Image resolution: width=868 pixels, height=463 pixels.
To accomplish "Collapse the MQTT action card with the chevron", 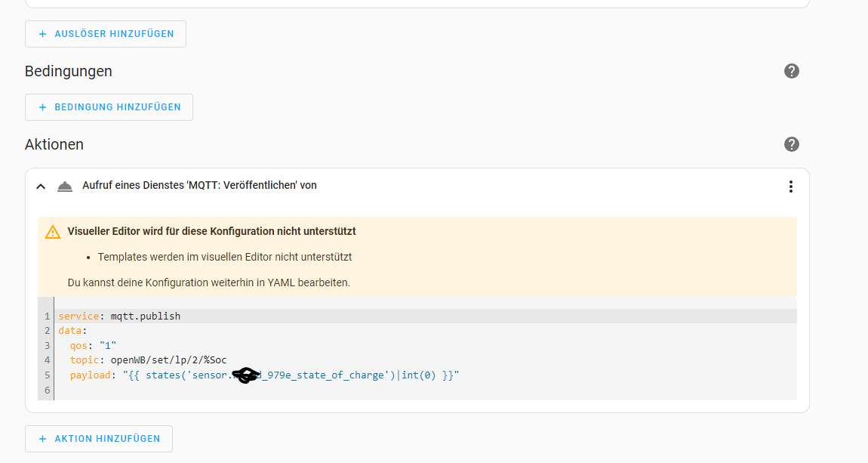I will click(41, 187).
